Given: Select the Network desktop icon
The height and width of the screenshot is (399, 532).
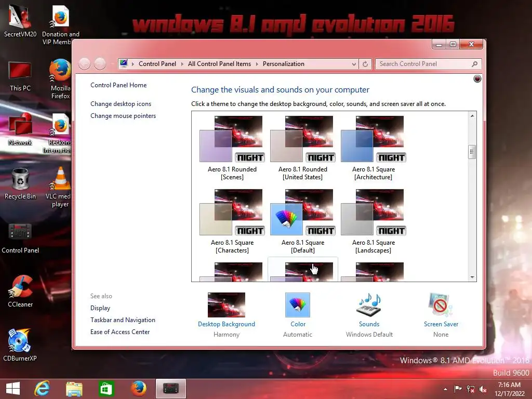Looking at the screenshot, I should tap(20, 129).
